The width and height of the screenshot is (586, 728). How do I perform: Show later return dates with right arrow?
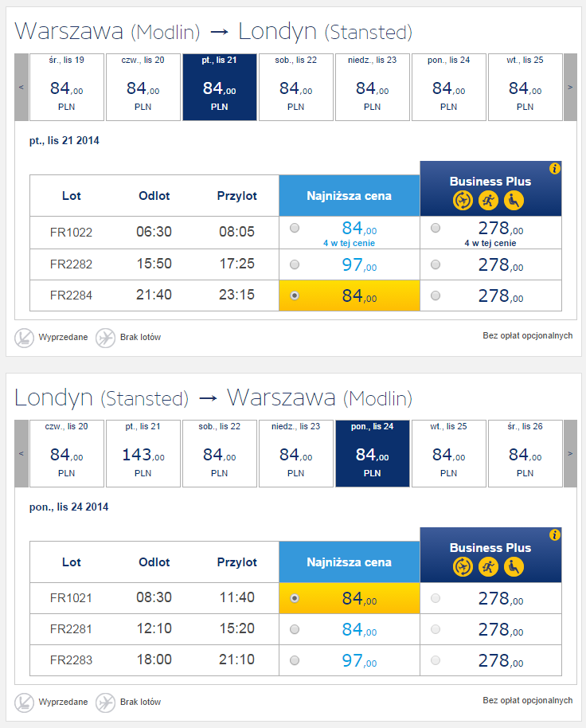[570, 454]
